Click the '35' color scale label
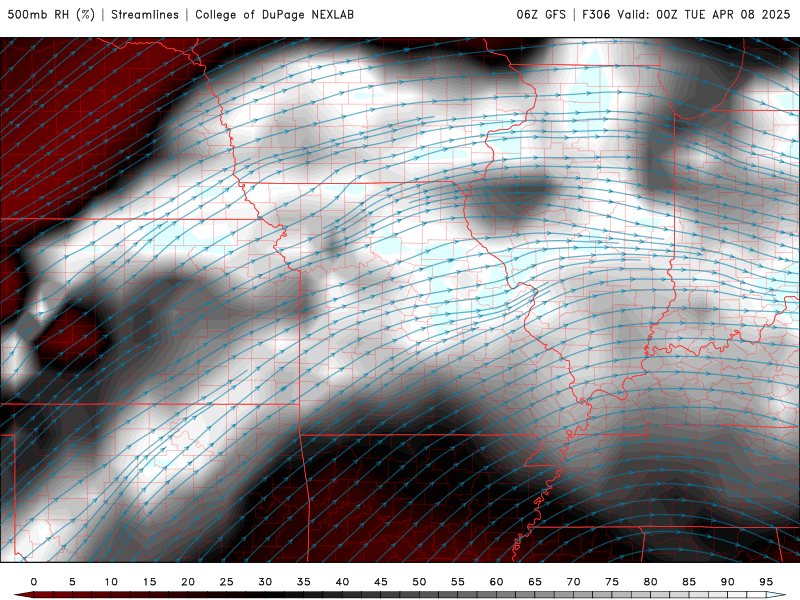The height and width of the screenshot is (600, 800). tap(304, 582)
